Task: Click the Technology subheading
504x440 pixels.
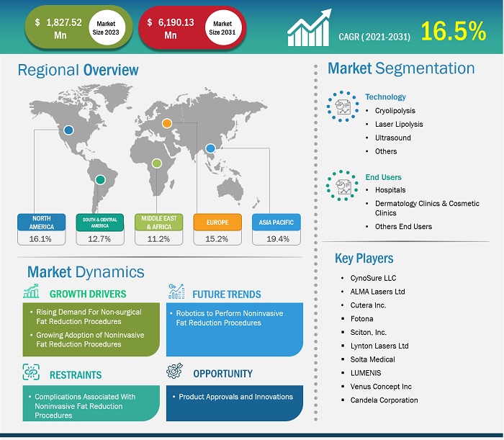Action: (x=385, y=96)
